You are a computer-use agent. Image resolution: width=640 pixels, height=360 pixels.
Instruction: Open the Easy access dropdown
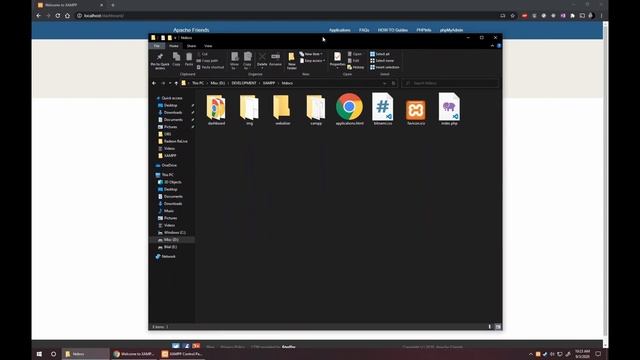(313, 60)
